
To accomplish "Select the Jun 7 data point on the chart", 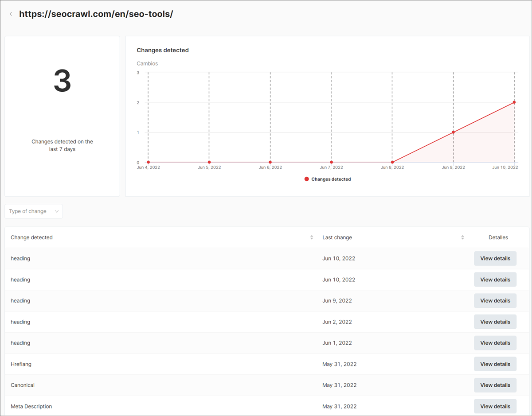I will 331,162.
